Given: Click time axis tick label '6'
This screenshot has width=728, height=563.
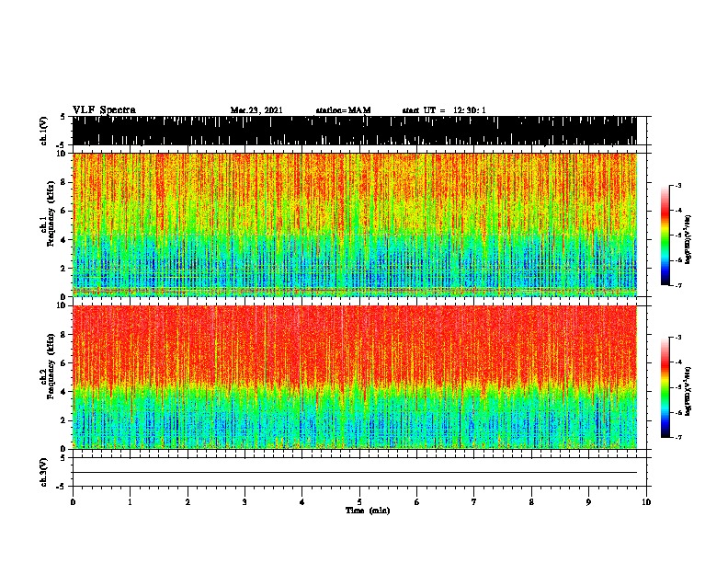Looking at the screenshot, I should point(416,502).
